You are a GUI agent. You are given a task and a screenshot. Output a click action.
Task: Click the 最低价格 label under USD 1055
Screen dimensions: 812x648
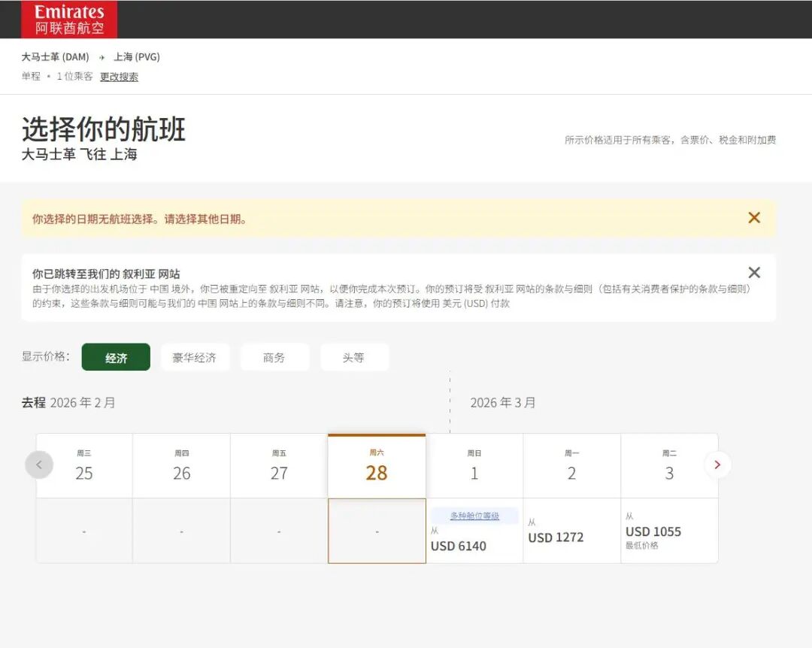point(641,546)
